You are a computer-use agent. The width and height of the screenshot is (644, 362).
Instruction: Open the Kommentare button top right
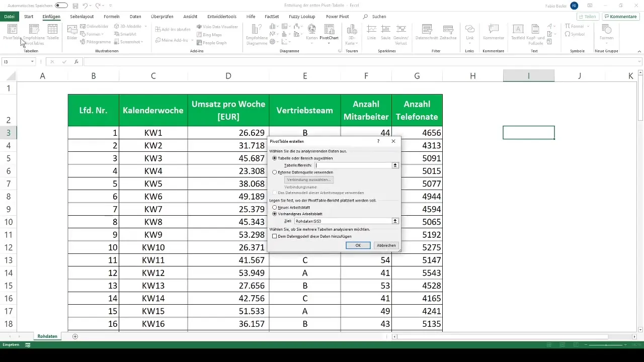621,17
